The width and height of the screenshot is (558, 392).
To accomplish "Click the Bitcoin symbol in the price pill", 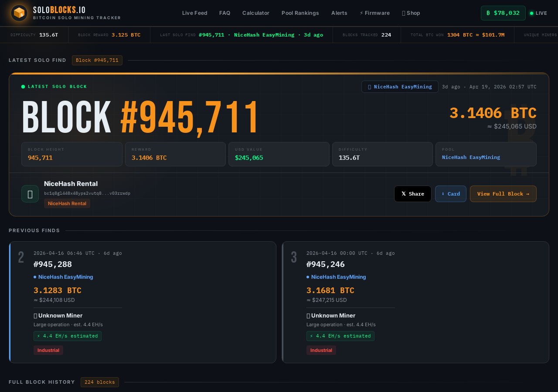I will [x=487, y=13].
